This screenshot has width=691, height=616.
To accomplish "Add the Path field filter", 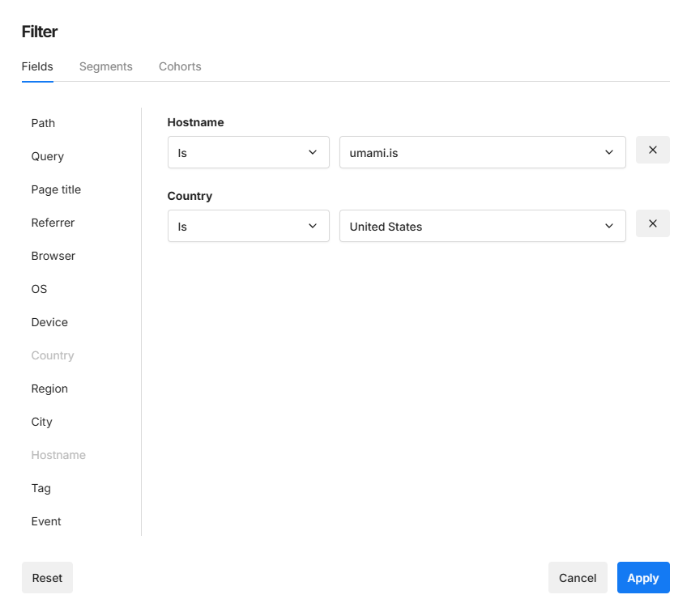I will [x=43, y=123].
